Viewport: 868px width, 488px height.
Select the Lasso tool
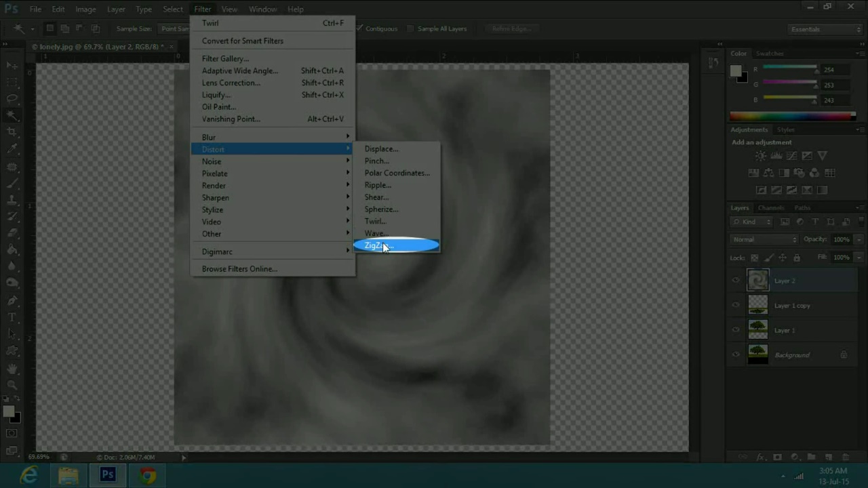click(12, 99)
